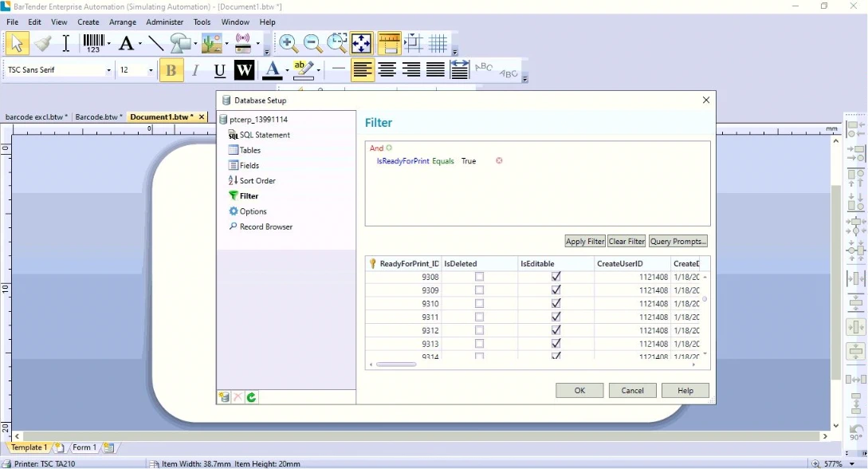Toggle IsDeleted checkbox for row 9309
868x469 pixels.
479,290
